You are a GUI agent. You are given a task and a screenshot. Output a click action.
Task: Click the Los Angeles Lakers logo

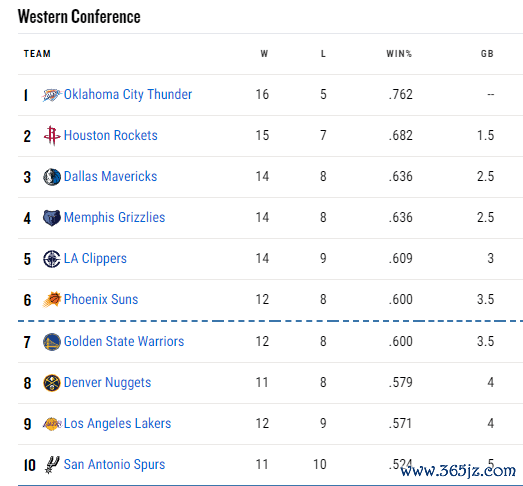52,424
